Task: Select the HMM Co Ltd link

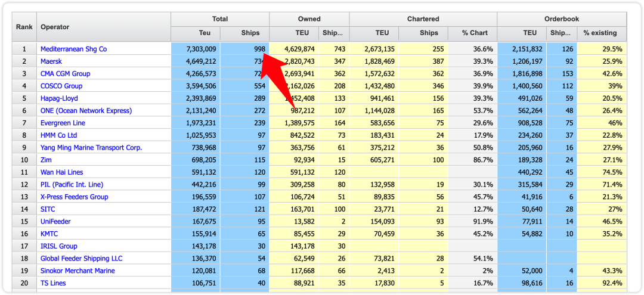Action: 58,135
